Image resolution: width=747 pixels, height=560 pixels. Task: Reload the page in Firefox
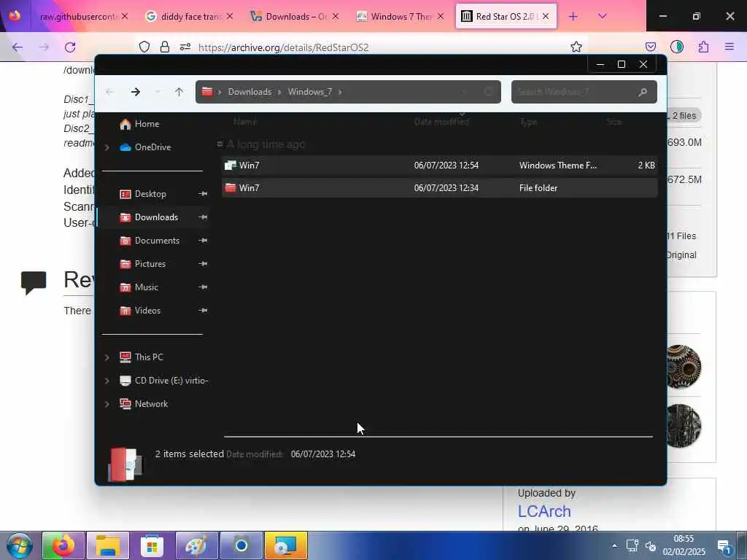tap(70, 47)
